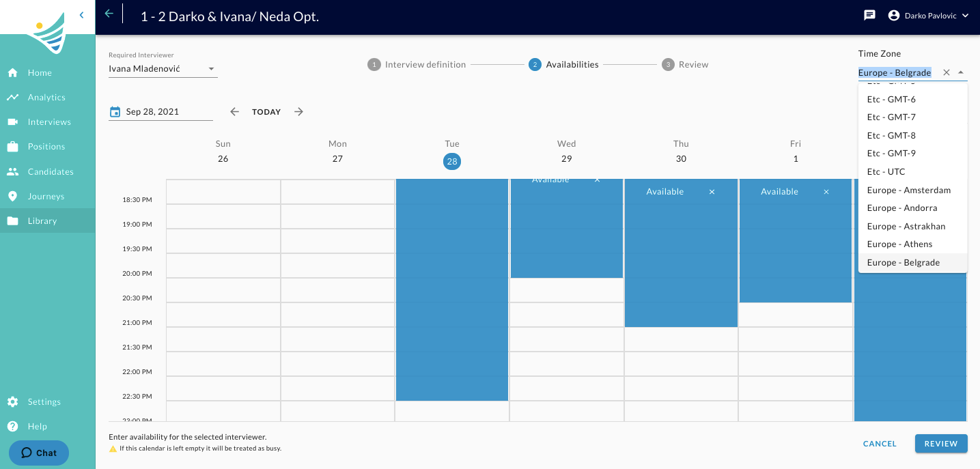Collapse the sidebar with the chevron icon

tap(81, 14)
